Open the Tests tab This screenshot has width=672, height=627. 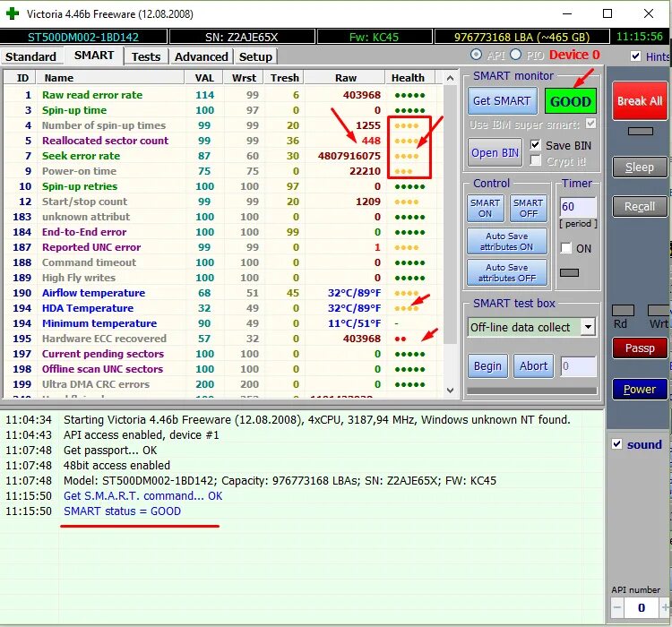pyautogui.click(x=146, y=56)
